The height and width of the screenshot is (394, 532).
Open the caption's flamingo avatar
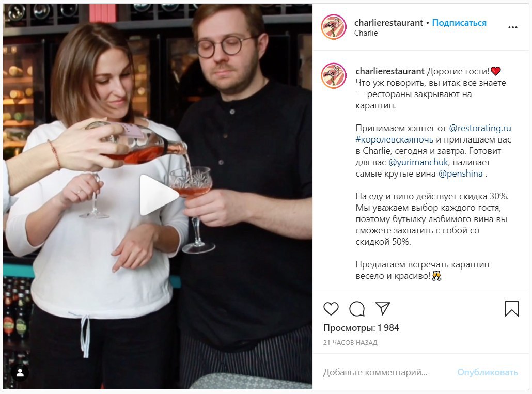[x=334, y=75]
